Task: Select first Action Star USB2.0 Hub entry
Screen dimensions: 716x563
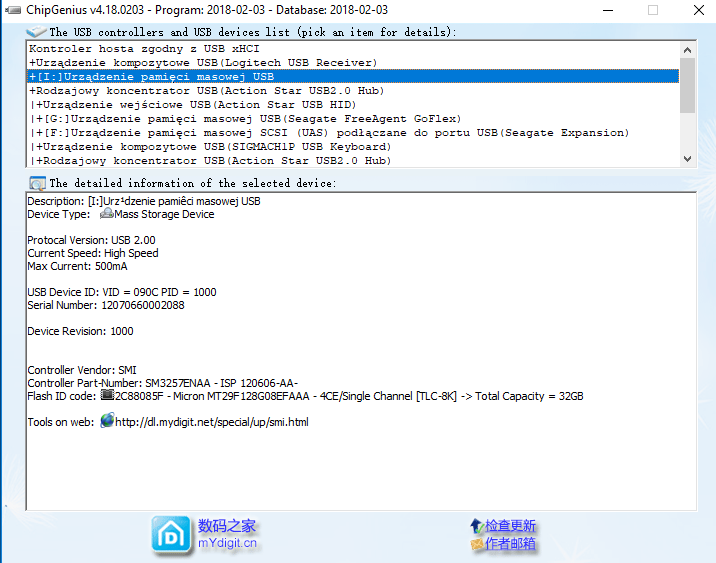Action: coord(353,90)
